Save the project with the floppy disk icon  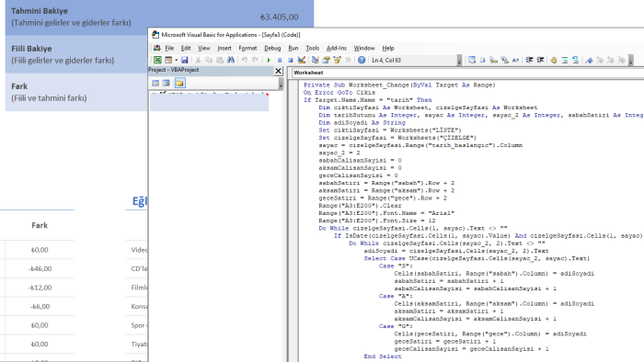click(185, 60)
